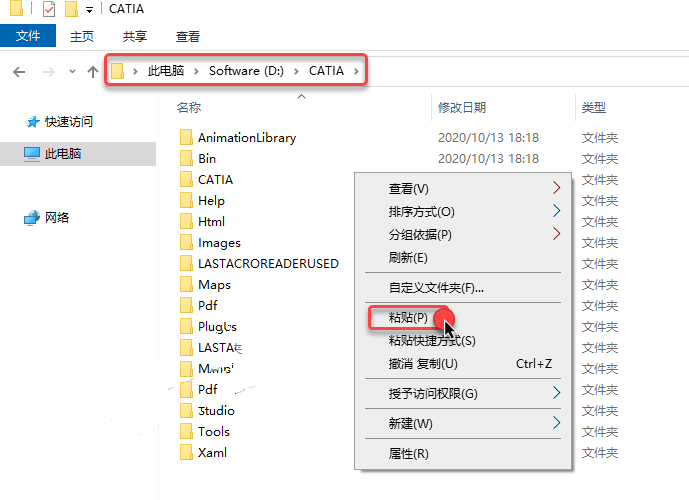This screenshot has height=500, width=689.
Task: Click the LASTACROREADERUSED folder name
Action: tap(268, 264)
